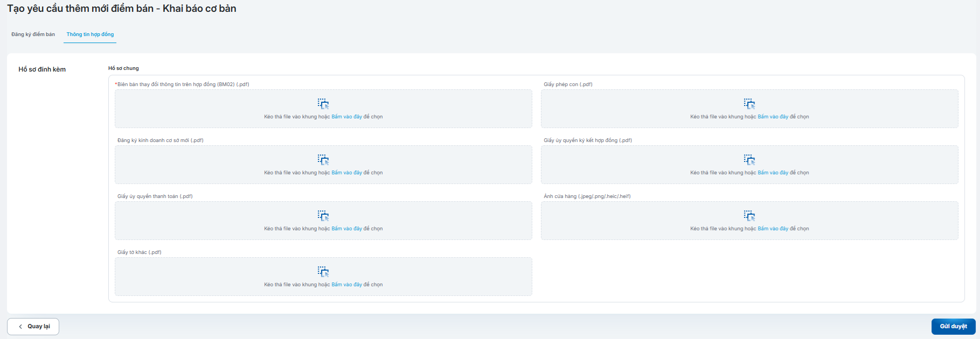Click upload icon for Đăng ký kinh doanh cơ sở mới
This screenshot has height=339, width=980.
323,160
